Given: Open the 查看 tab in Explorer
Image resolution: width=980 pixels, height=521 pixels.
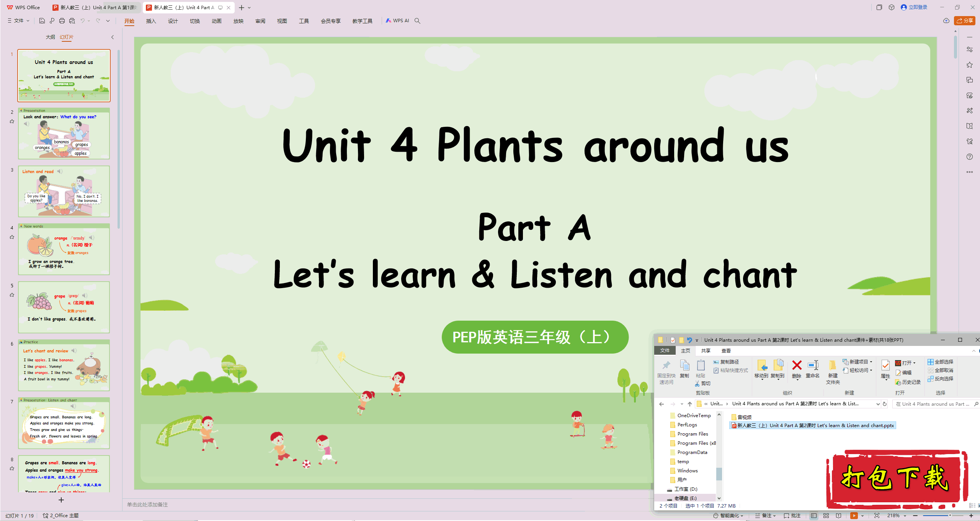Looking at the screenshot, I should tap(726, 351).
